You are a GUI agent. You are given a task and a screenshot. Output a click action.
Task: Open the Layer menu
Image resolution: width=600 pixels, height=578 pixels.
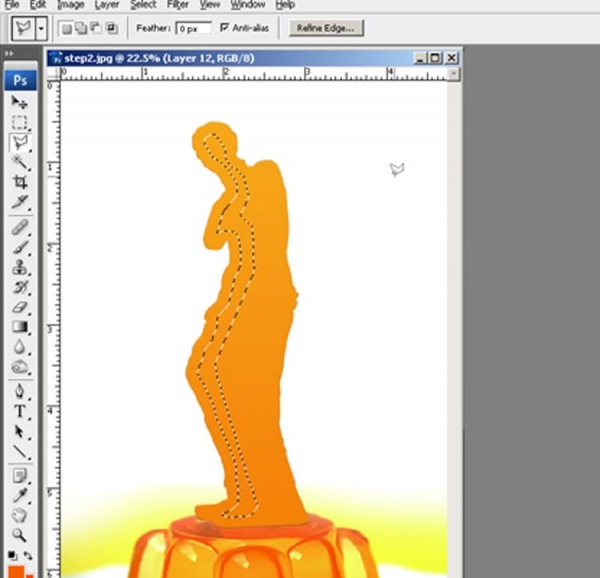coord(107,5)
